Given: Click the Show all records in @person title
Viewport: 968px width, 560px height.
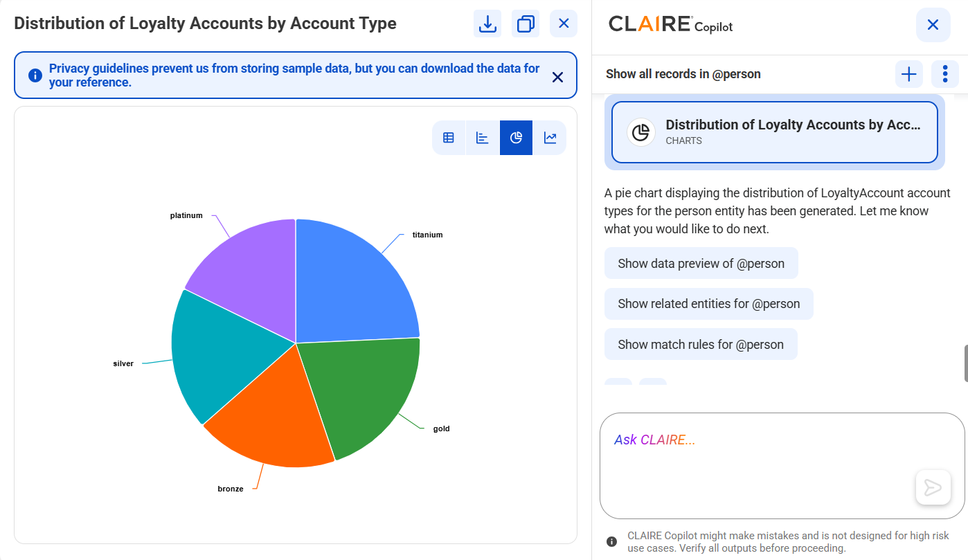Looking at the screenshot, I should 683,74.
